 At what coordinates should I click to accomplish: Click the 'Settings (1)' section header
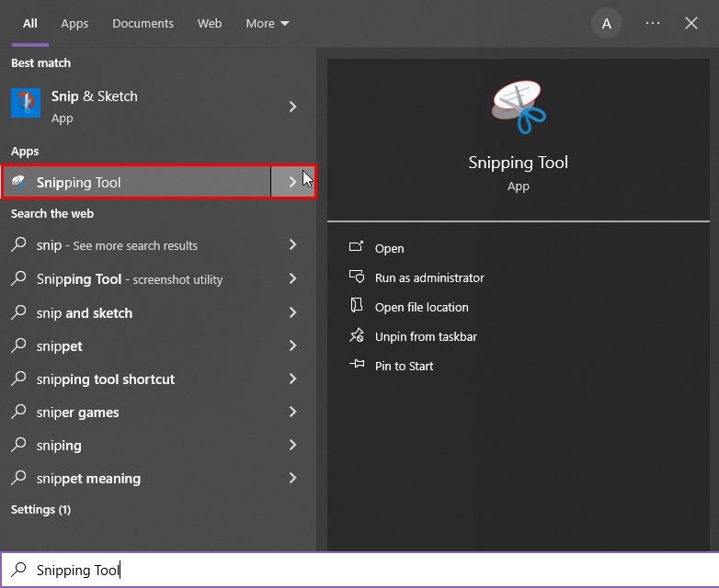(40, 510)
